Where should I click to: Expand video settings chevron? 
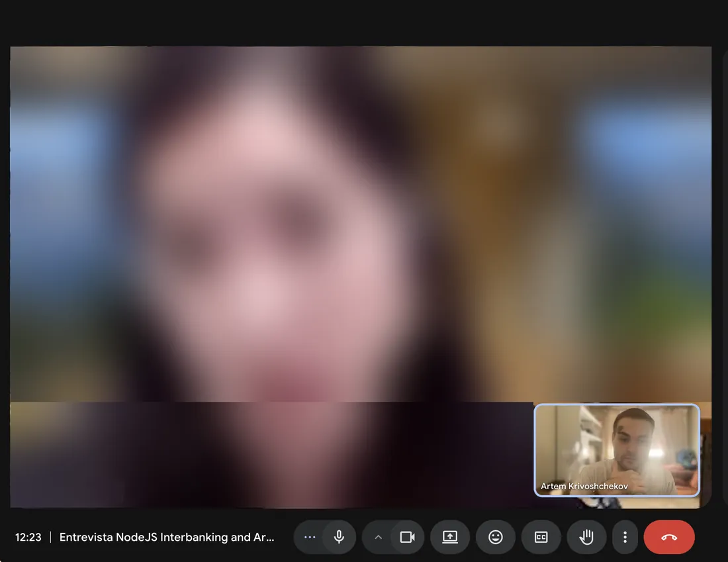378,537
